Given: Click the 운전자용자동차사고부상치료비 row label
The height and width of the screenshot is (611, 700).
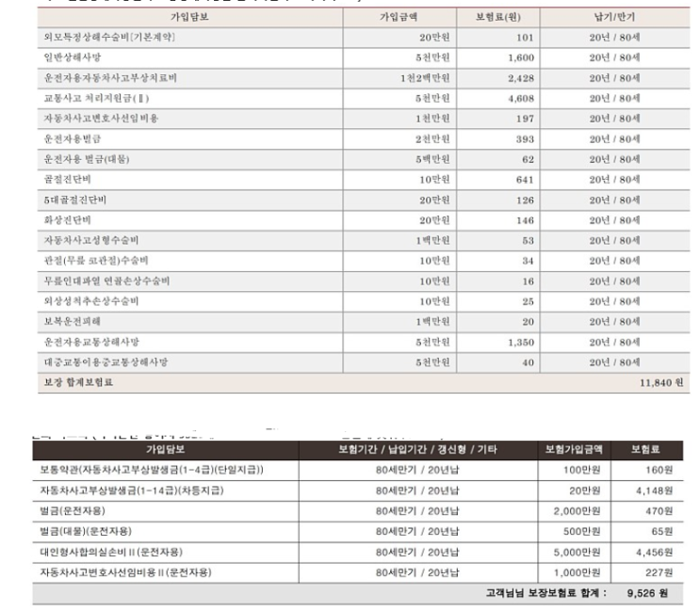Looking at the screenshot, I should (110, 78).
